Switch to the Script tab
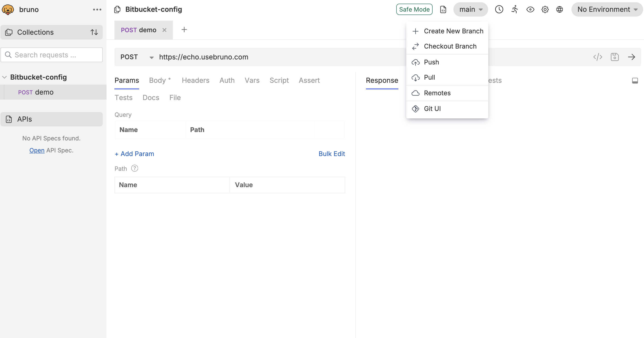 279,80
